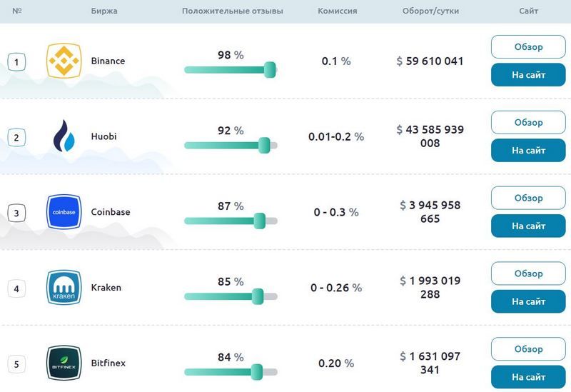Click the Bitfinex logo icon
Screen dimensions: 571x392
tap(64, 363)
